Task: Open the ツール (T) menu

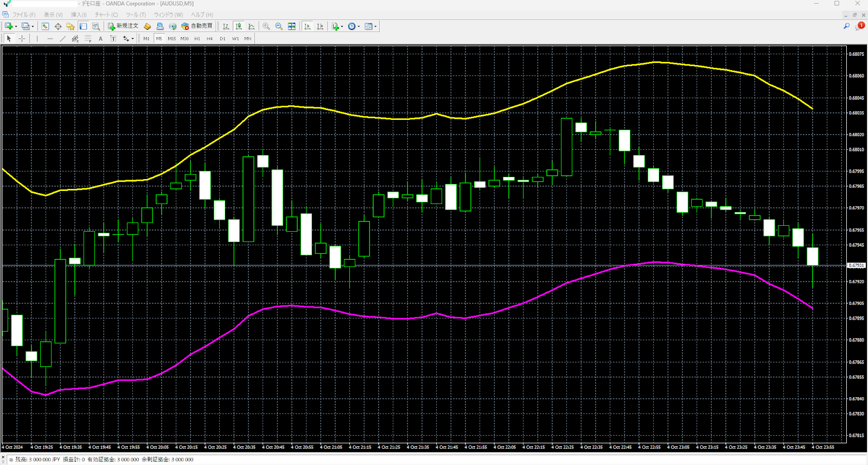Action: point(136,15)
